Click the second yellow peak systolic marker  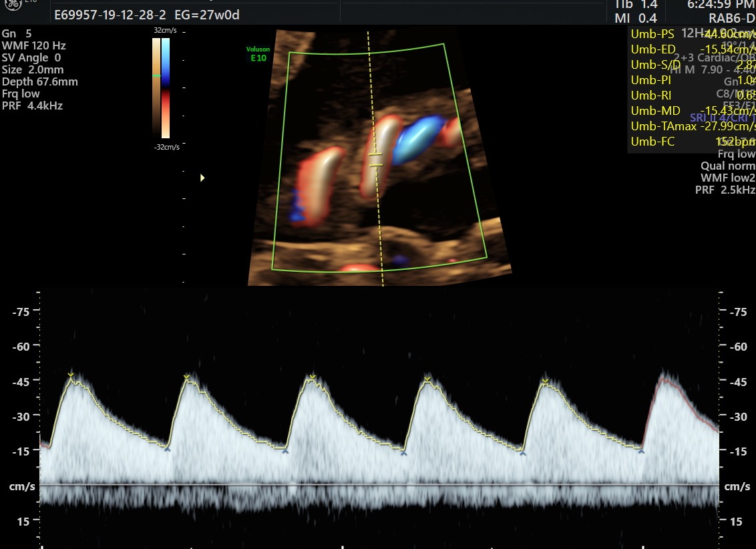(x=187, y=377)
